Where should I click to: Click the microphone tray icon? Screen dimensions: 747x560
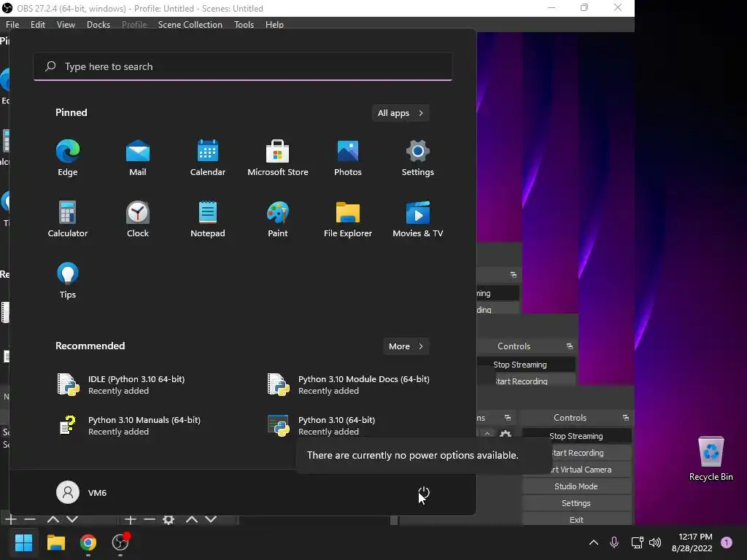click(614, 542)
